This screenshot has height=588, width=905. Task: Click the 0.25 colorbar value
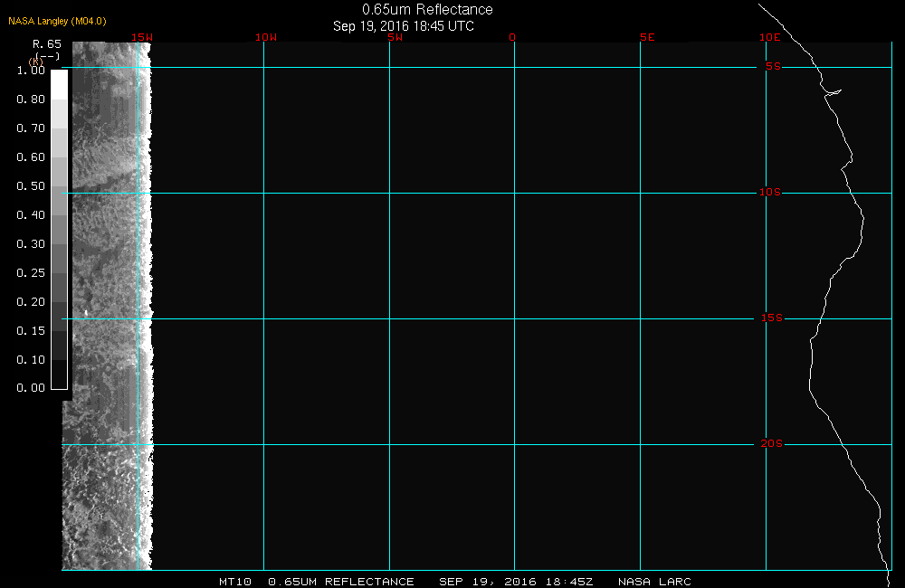tap(31, 272)
